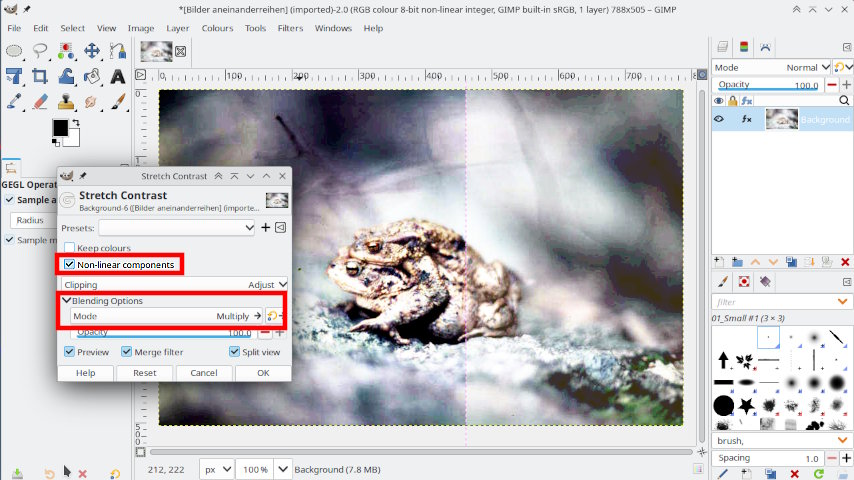Select the Crop tool

tap(40, 76)
